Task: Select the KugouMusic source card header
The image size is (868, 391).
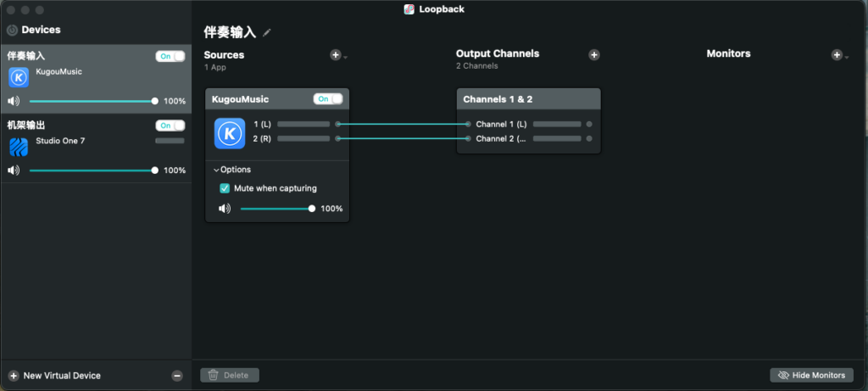Action: pyautogui.click(x=277, y=99)
